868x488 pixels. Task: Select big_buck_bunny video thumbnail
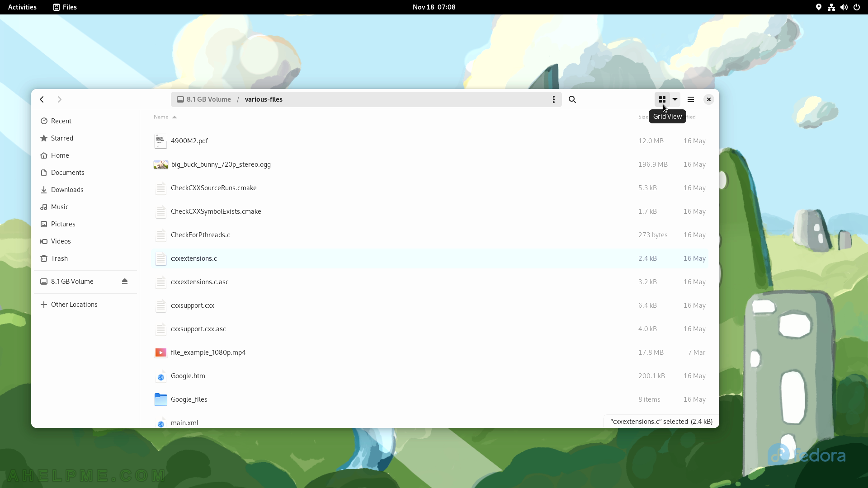click(160, 164)
